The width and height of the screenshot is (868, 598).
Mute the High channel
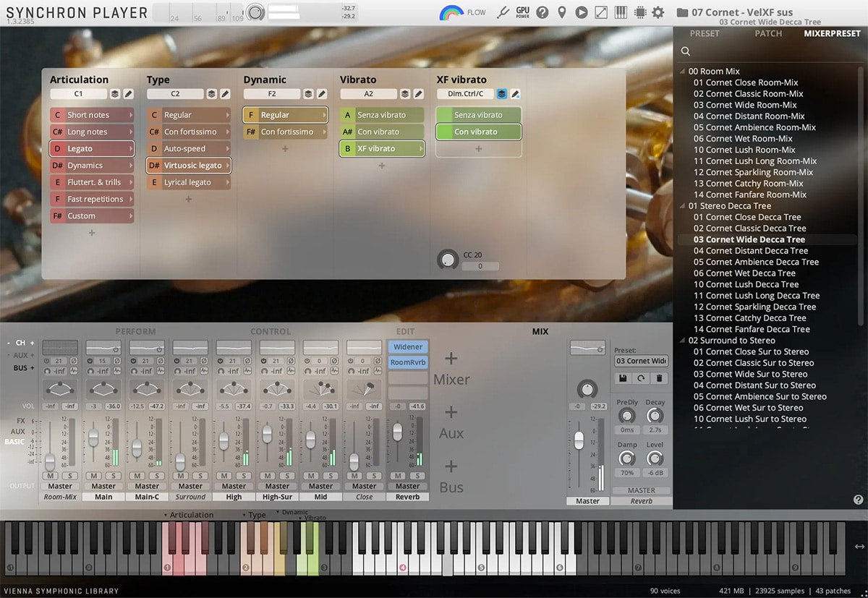pos(224,476)
